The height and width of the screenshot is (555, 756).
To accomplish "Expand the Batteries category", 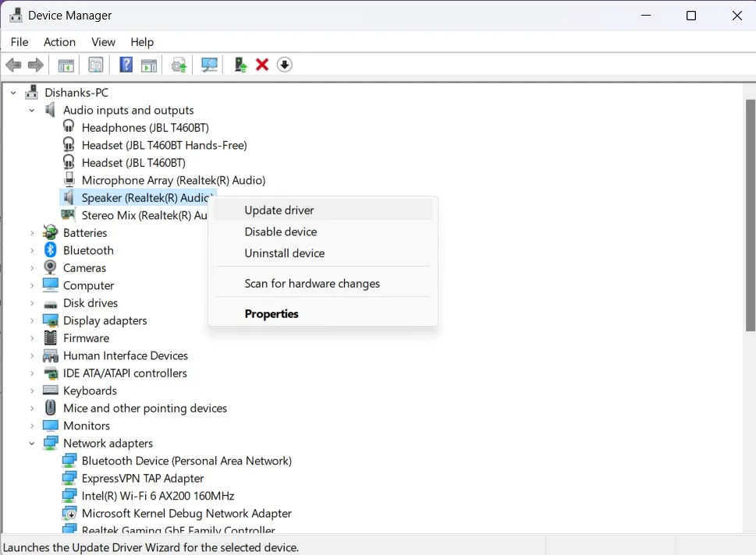I will (32, 233).
